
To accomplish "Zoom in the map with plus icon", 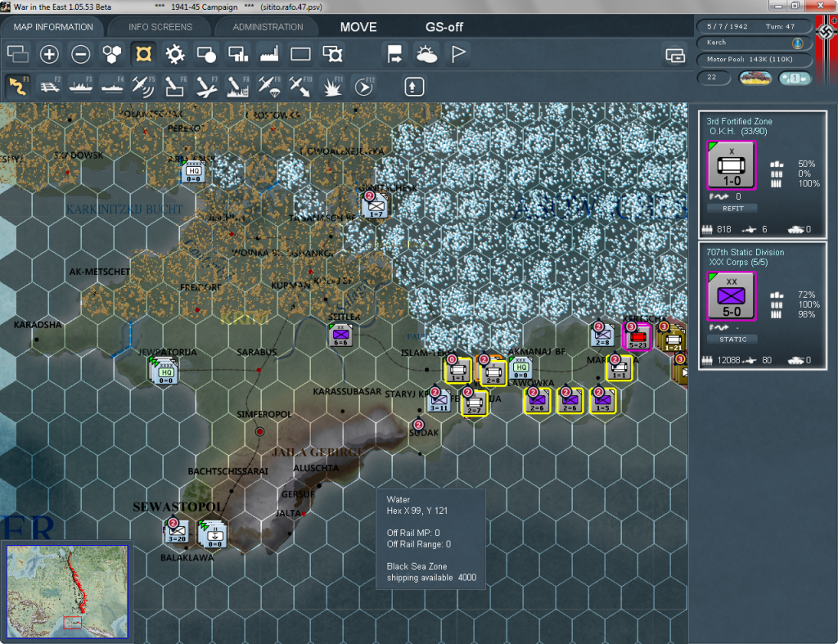I will 49,54.
